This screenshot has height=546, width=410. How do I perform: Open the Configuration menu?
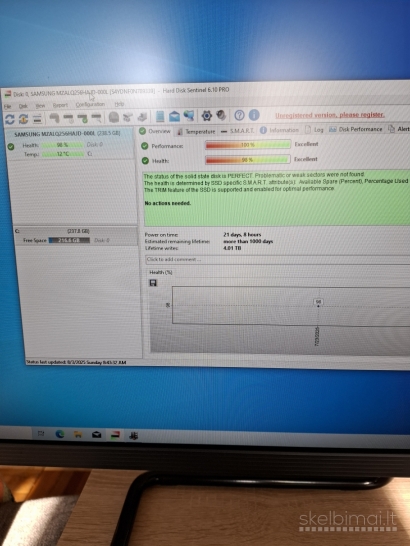(x=90, y=104)
